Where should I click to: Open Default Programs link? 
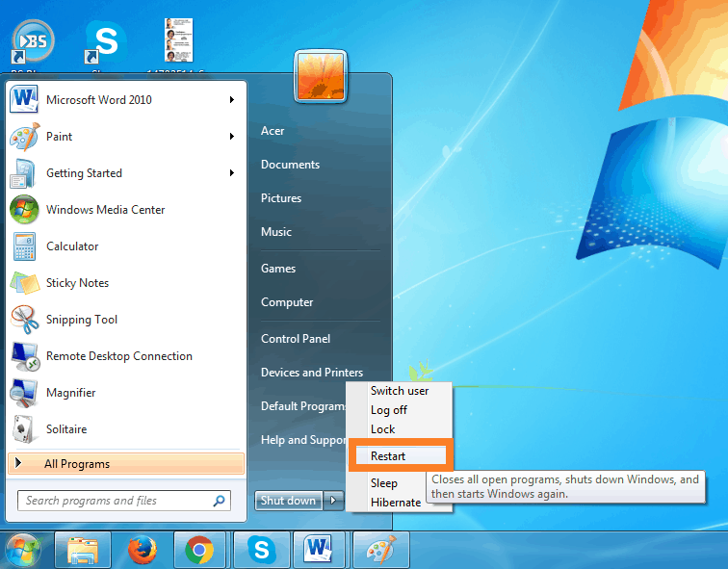pos(303,406)
